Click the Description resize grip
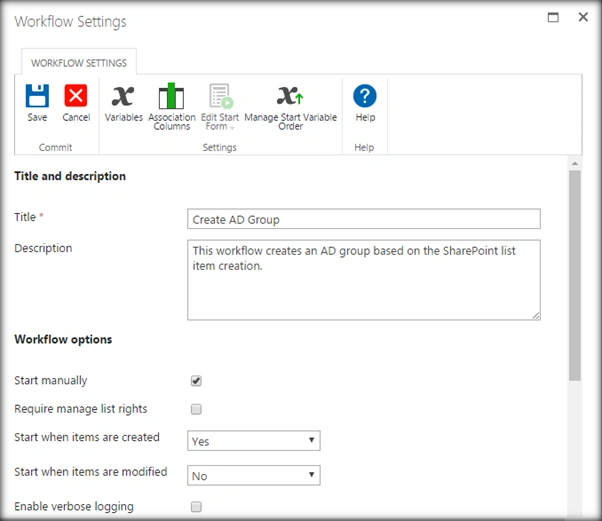This screenshot has height=521, width=602. click(x=536, y=316)
